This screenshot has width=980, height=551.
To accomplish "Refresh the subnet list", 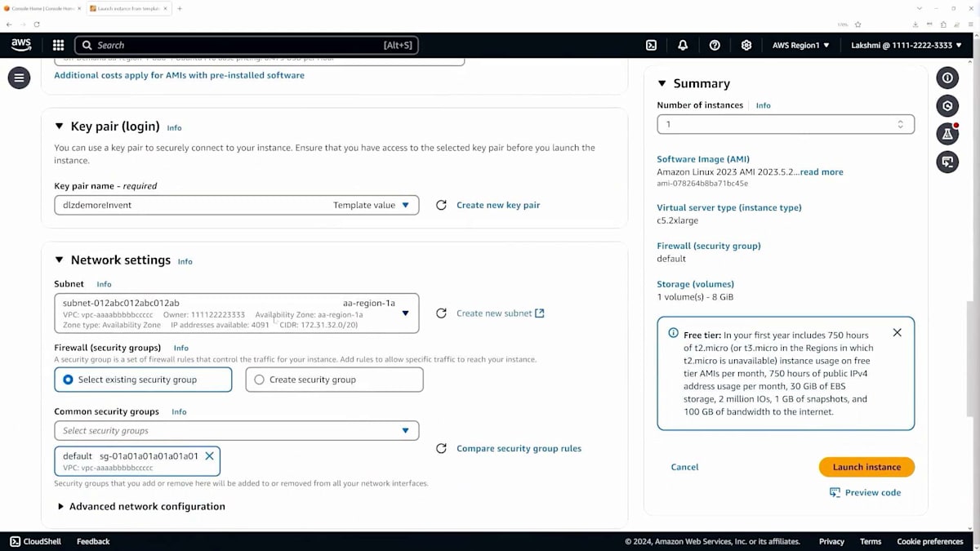I will [441, 313].
